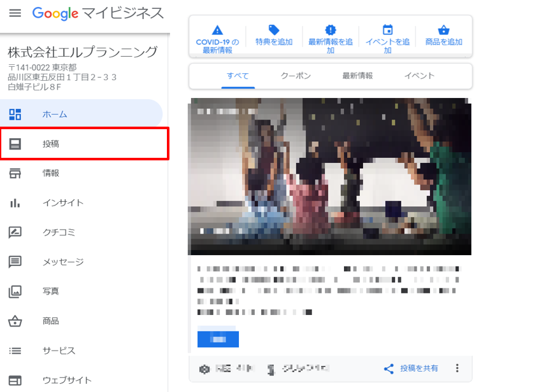This screenshot has width=544, height=392.
Task: Click the イベントを追加 calendar icon
Action: point(387,30)
